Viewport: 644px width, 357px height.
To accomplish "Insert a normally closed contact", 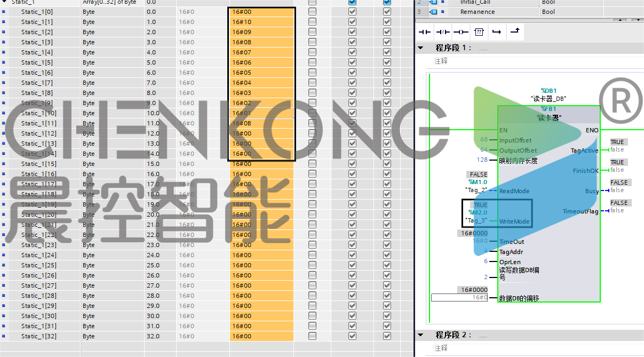I will [x=442, y=32].
